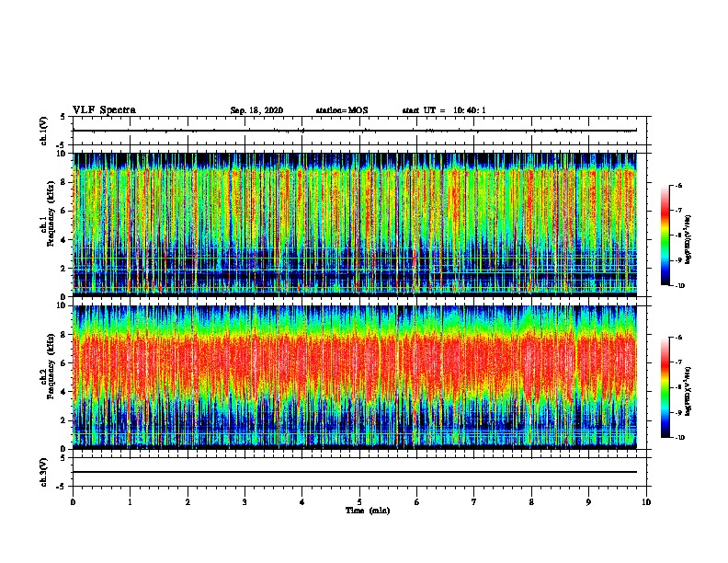Select the ch.2 "Frequency (kHz)" axis label
Image resolution: width=728 pixels, height=563 pixels.
51,366
